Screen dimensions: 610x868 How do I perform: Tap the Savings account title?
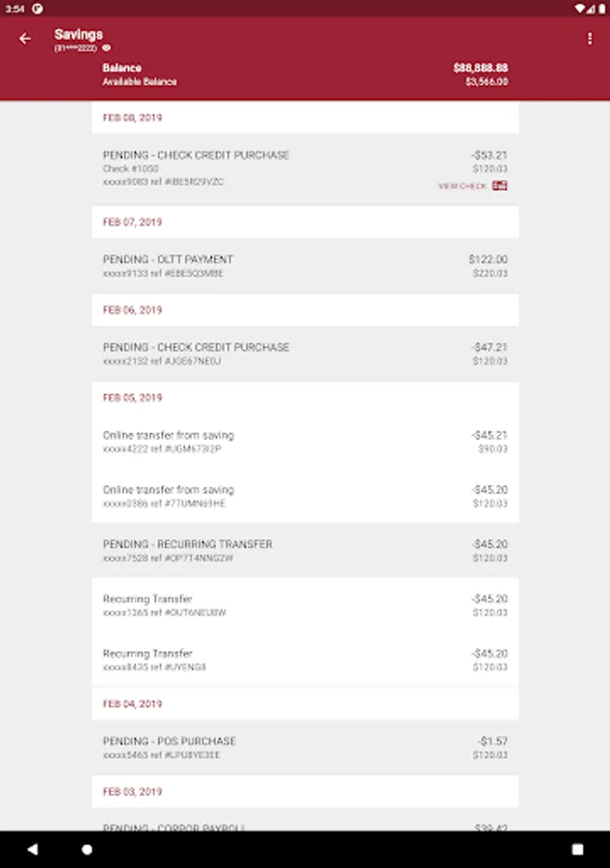78,35
